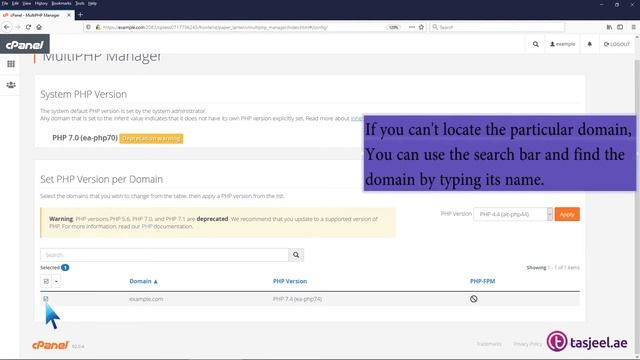Click the orange Apply button
Viewport: 640px width, 360px height.
[x=567, y=214]
